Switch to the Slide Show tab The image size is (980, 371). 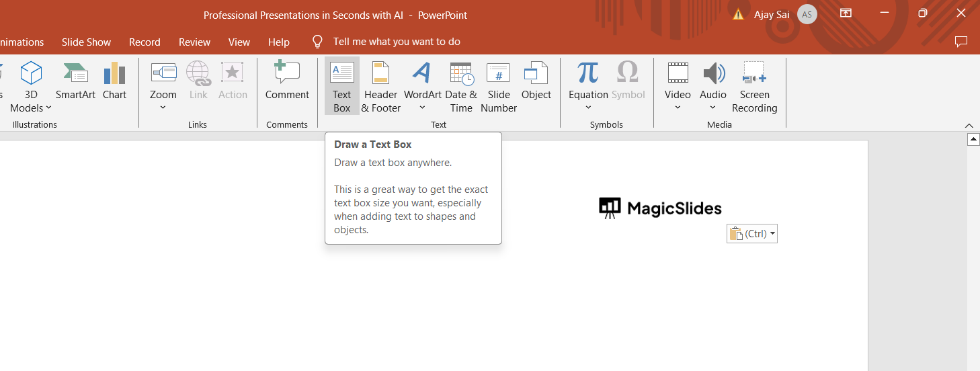86,42
